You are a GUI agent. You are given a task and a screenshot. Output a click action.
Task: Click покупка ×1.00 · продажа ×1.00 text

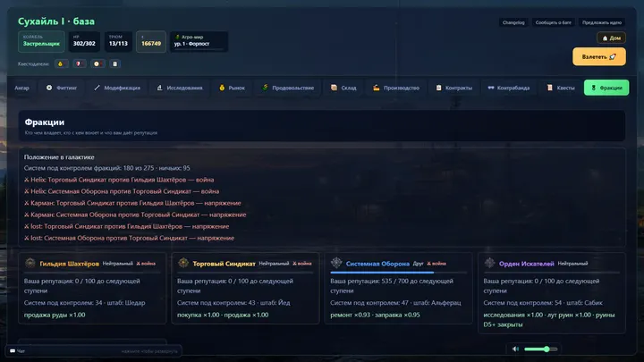point(223,315)
